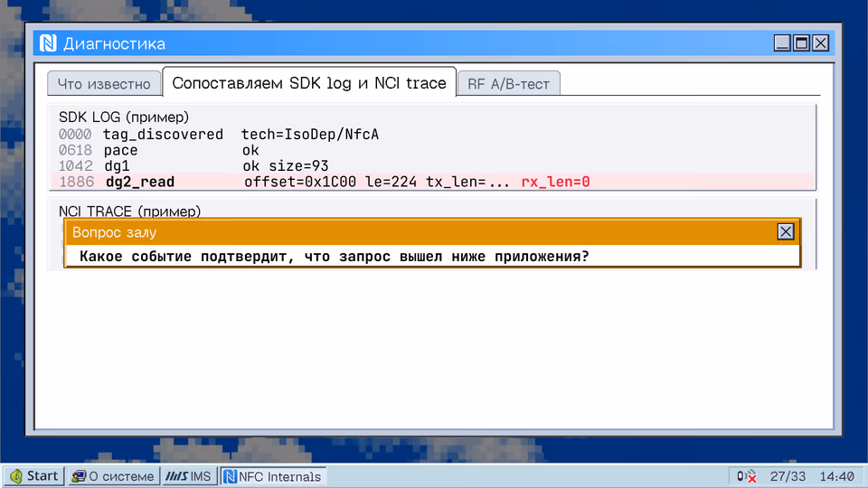Viewport: 868px width, 488px height.
Task: Maximize the Диагностика window
Action: [801, 42]
